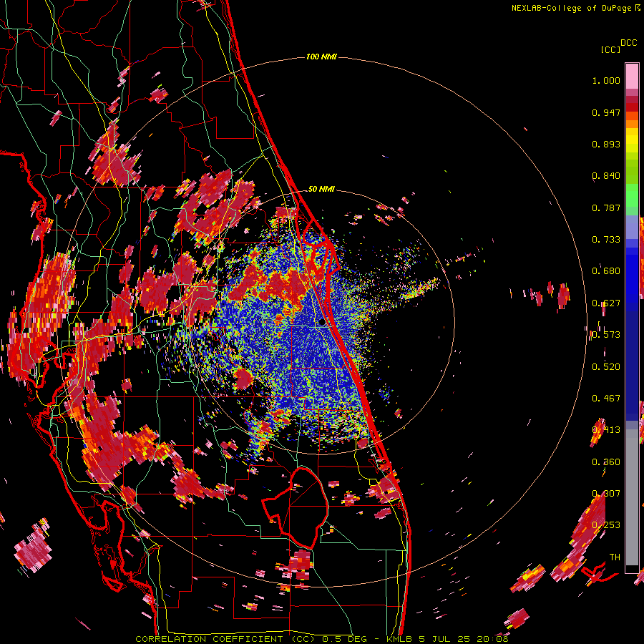Click the 0.307 color bar value

606,494
